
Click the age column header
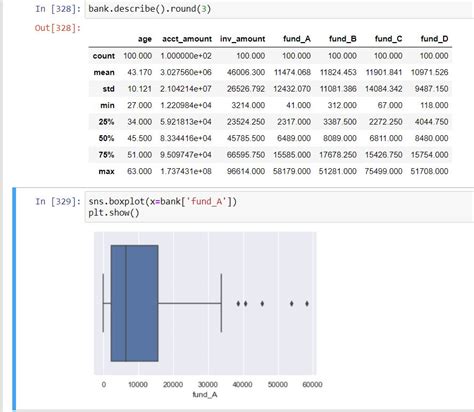145,39
